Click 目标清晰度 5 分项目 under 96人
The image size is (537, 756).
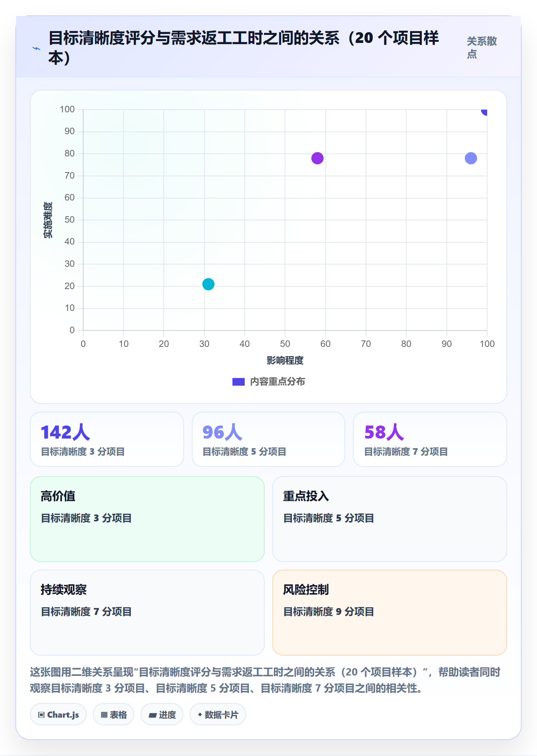tap(244, 452)
